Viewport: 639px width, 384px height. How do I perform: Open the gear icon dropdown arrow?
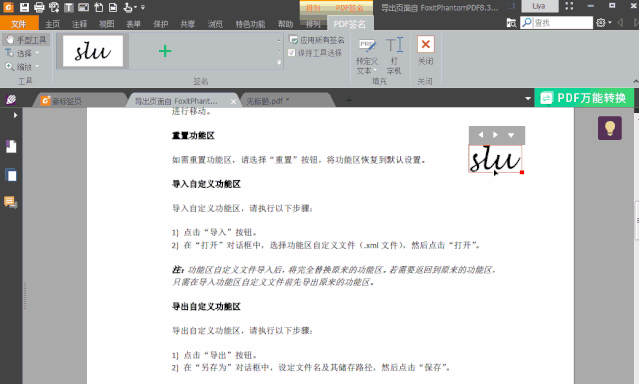[x=610, y=23]
